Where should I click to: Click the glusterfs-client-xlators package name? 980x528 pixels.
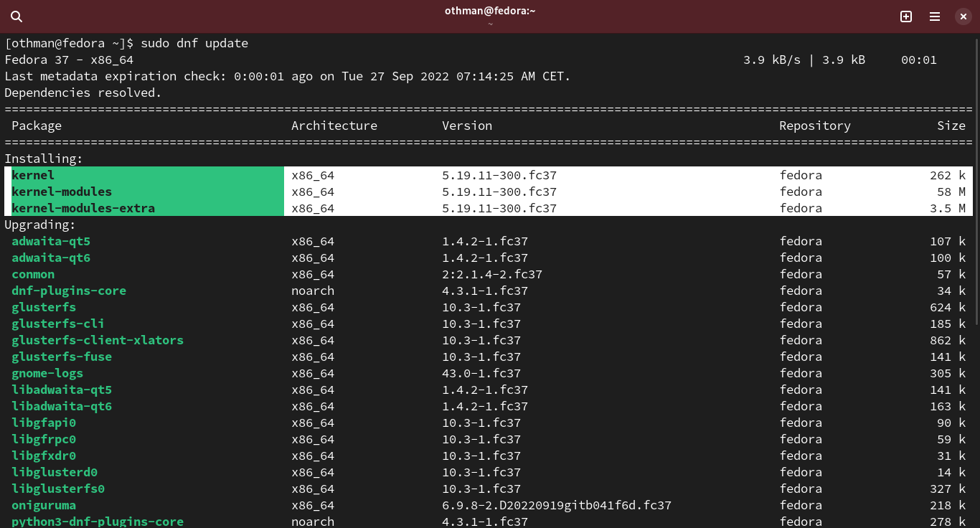click(98, 340)
